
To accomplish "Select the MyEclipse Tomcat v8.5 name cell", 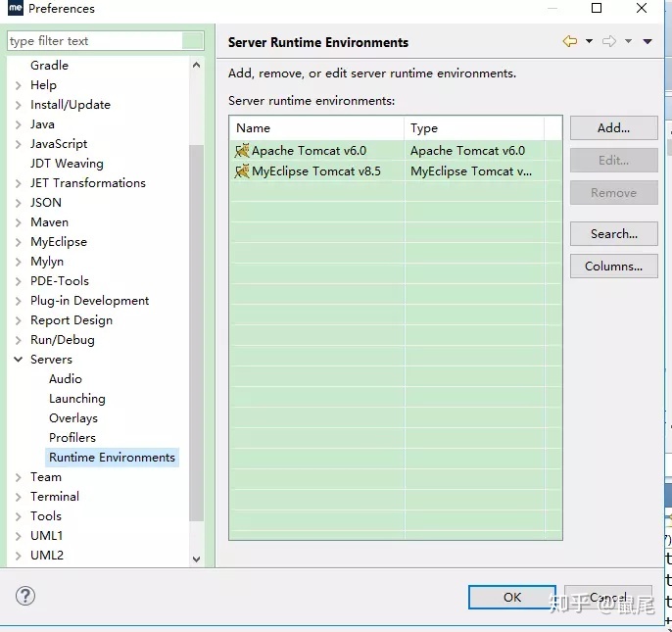I will (x=316, y=171).
